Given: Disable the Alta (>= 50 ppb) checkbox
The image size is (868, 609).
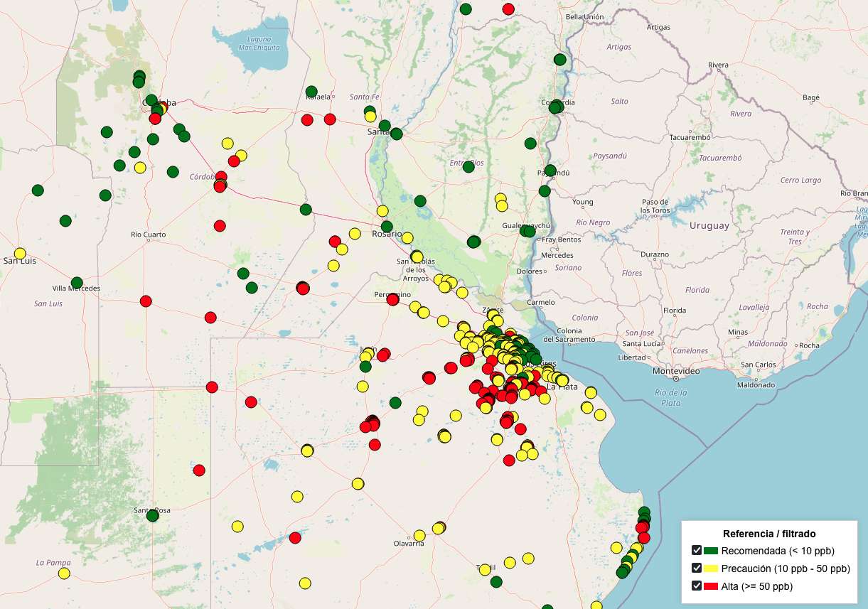Looking at the screenshot, I should [697, 586].
